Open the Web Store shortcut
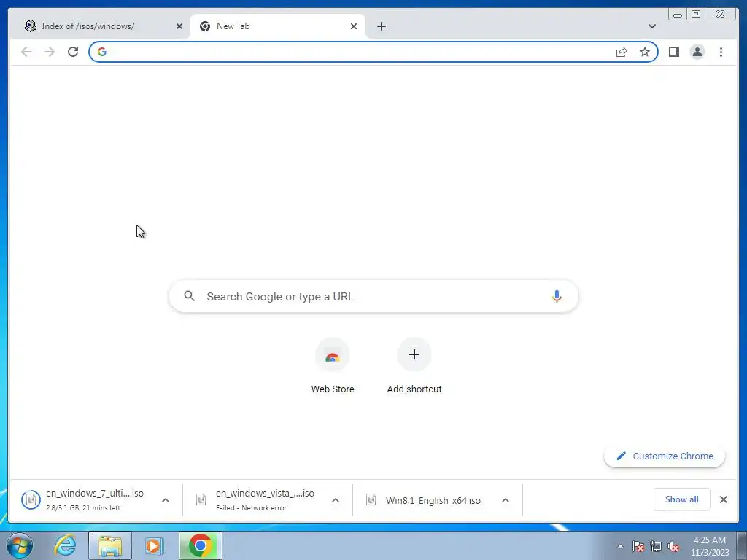747x560 pixels. 333,366
